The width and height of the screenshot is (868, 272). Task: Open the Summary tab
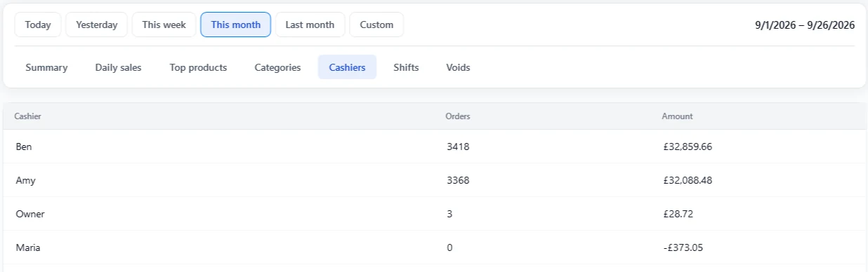pyautogui.click(x=46, y=67)
